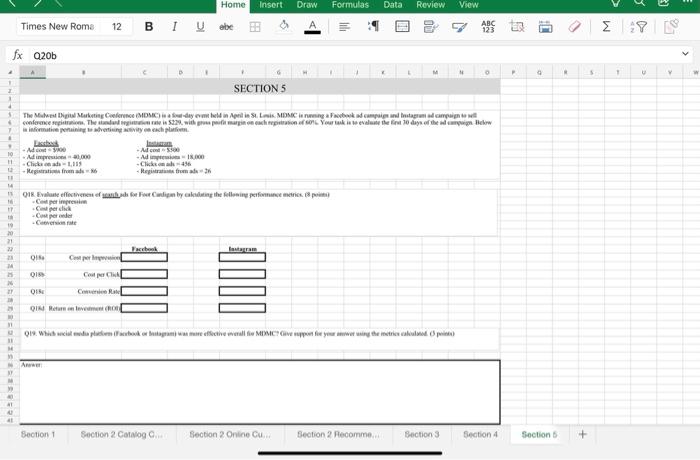This screenshot has width=700, height=460.
Task: Click the grayed-out icon at ribbon end
Action: (671, 26)
